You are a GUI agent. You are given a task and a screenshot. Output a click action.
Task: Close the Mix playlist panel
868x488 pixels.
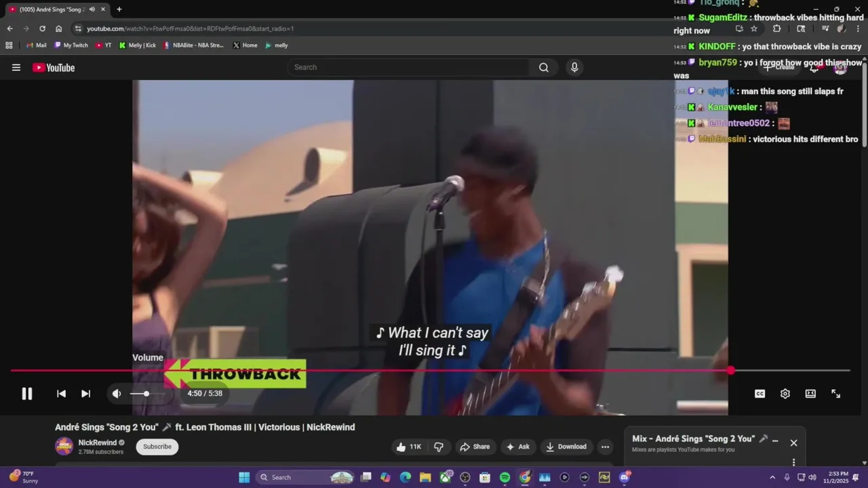pos(793,443)
